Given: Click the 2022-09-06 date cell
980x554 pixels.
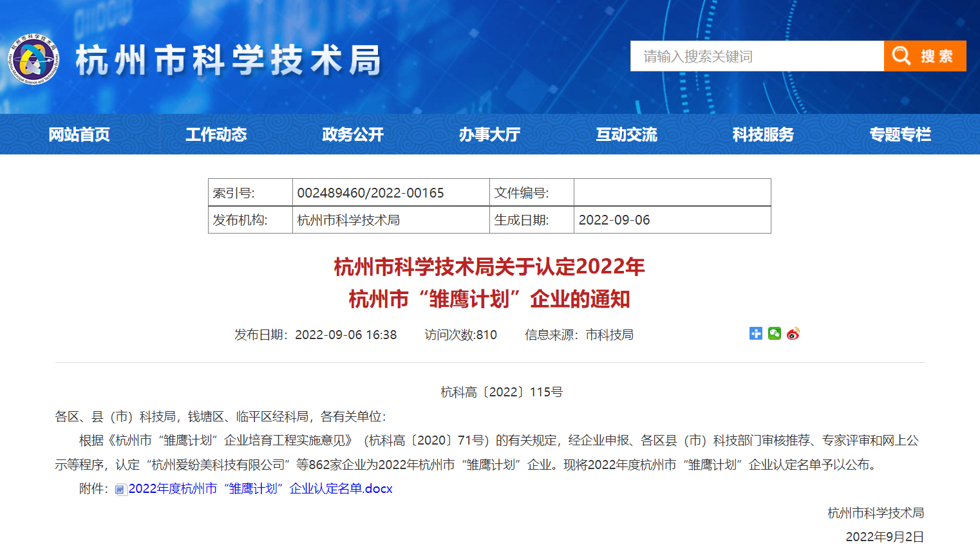Looking at the screenshot, I should (672, 220).
